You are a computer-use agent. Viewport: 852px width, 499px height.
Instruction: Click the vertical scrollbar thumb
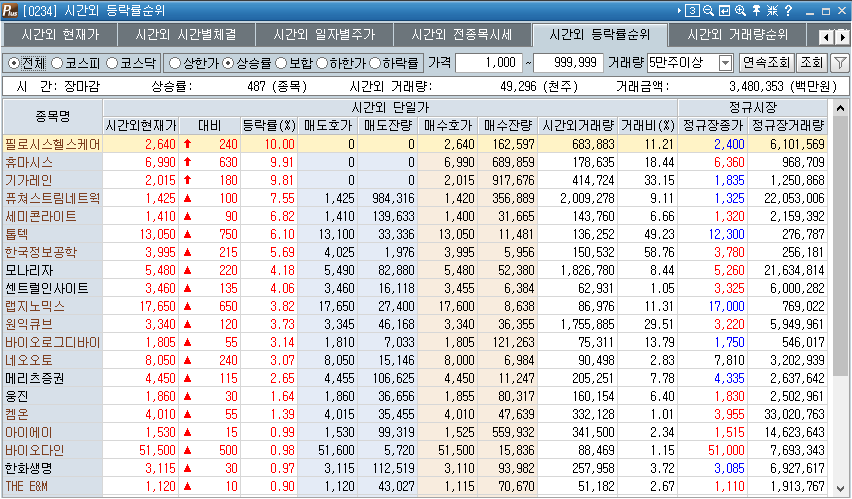point(840,246)
